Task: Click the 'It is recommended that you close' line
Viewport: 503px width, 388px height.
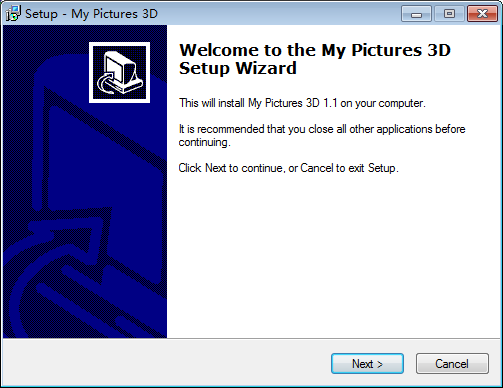Action: [x=322, y=129]
